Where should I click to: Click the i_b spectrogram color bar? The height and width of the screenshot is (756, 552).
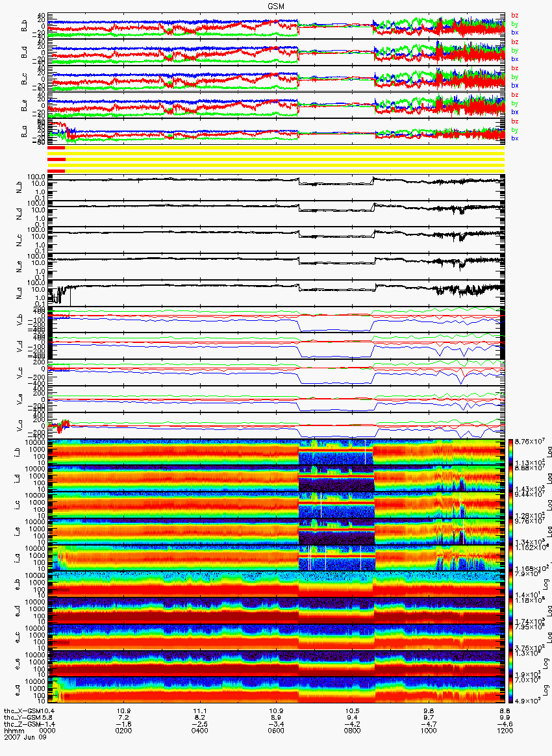click(x=510, y=452)
